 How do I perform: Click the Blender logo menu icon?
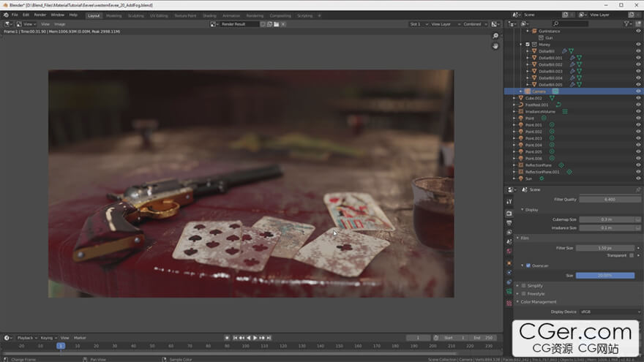pyautogui.click(x=6, y=15)
